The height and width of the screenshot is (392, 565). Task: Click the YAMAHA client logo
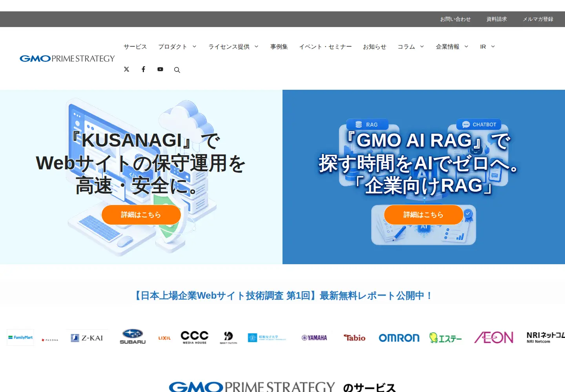314,338
